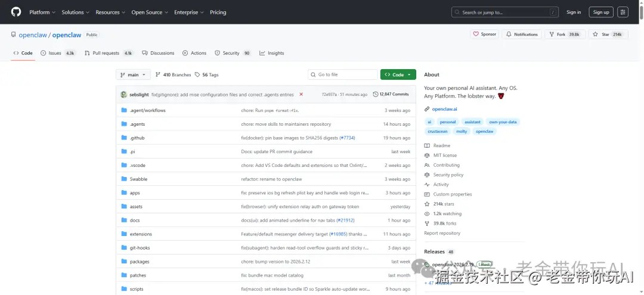Click the Notifications button
This screenshot has height=295, width=644.
pos(522,35)
